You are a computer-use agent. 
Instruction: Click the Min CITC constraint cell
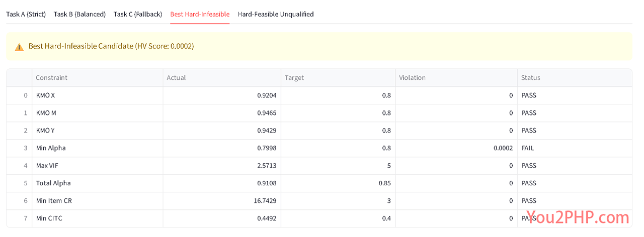coord(97,218)
